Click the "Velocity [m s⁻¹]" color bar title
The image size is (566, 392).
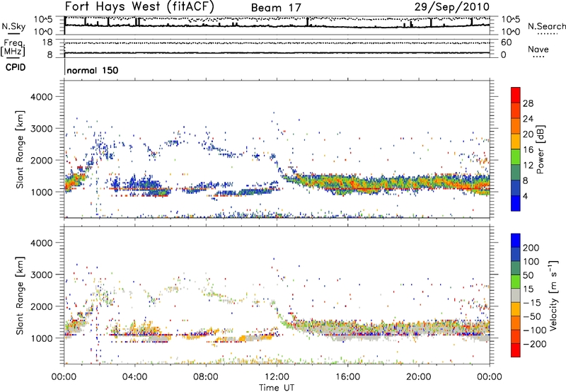coord(553,295)
